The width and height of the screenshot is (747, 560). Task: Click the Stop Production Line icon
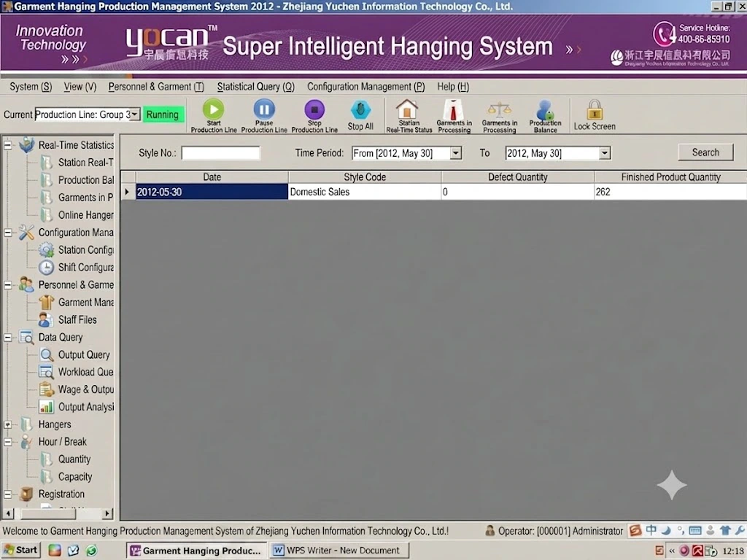point(314,109)
